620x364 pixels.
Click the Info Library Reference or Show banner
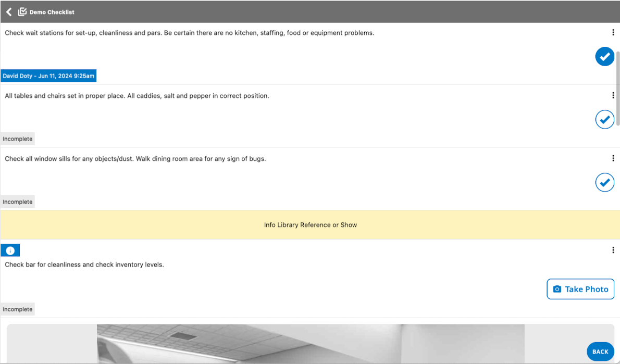click(x=310, y=225)
